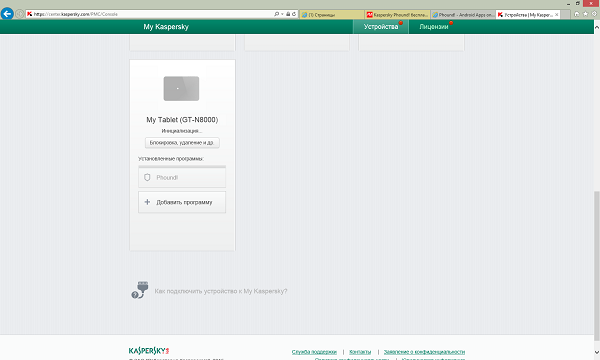Click the scrollbar up arrow
This screenshot has height=360, width=600.
[x=597, y=28]
